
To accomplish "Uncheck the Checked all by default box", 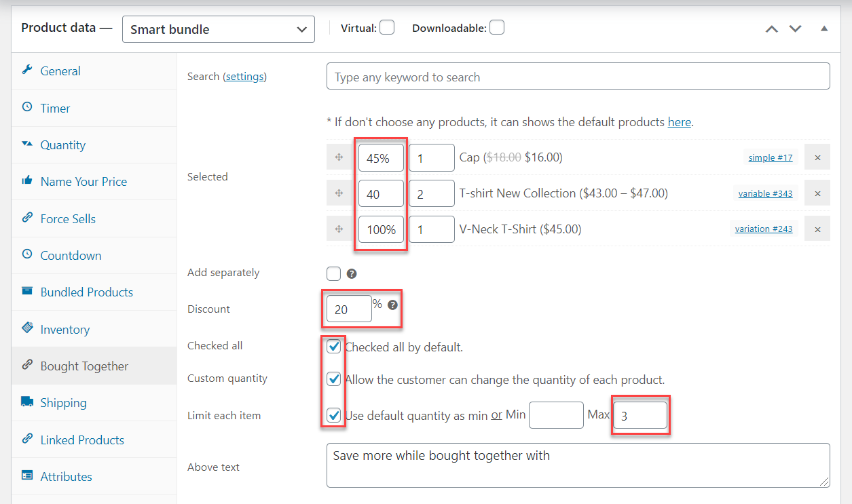I will click(x=333, y=346).
